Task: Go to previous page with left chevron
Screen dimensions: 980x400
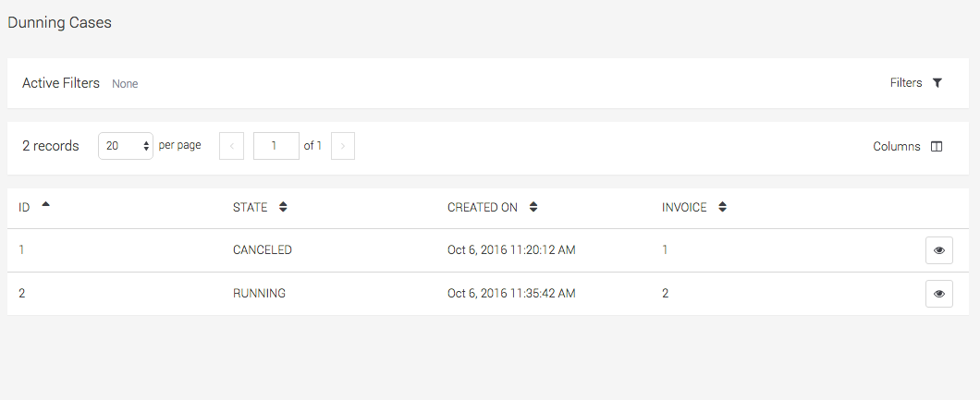Action: pyautogui.click(x=231, y=146)
